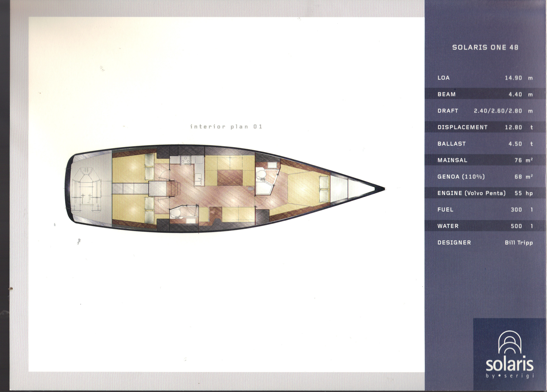
Task: Click the DISPLACEMENT label
Action: (x=463, y=127)
